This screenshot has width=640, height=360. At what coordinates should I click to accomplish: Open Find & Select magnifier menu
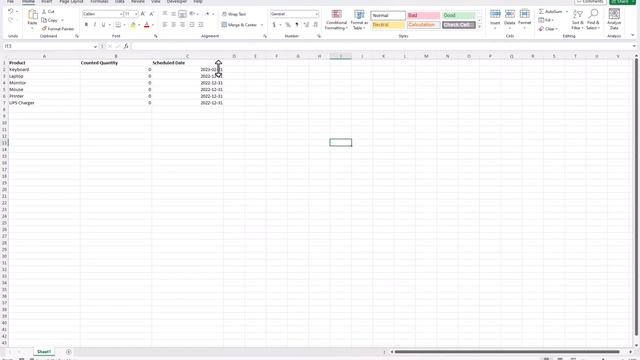click(593, 19)
